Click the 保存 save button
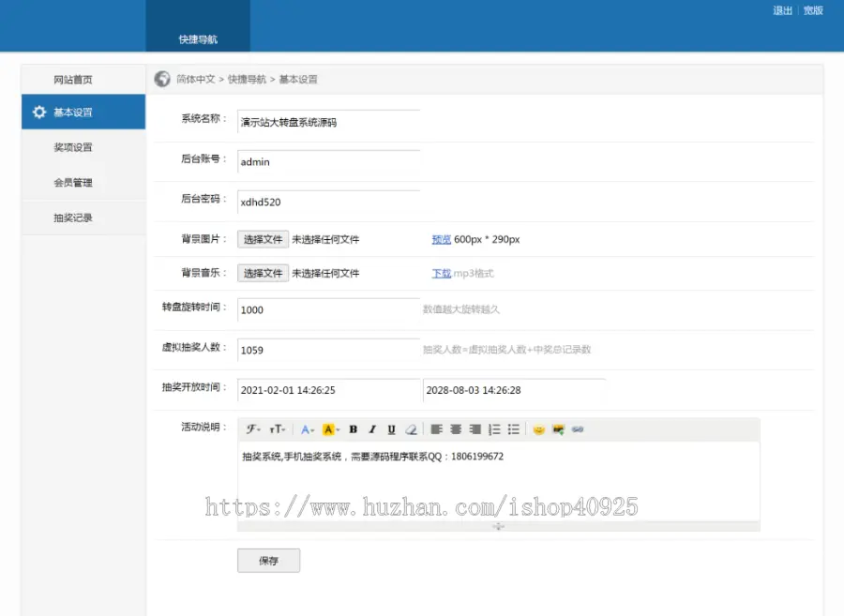 pyautogui.click(x=268, y=561)
